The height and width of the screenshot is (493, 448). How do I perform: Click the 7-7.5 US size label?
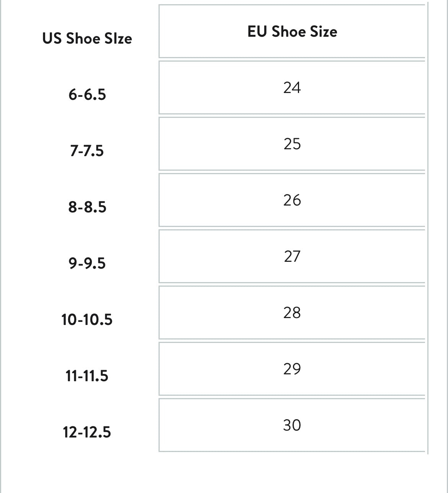(87, 151)
